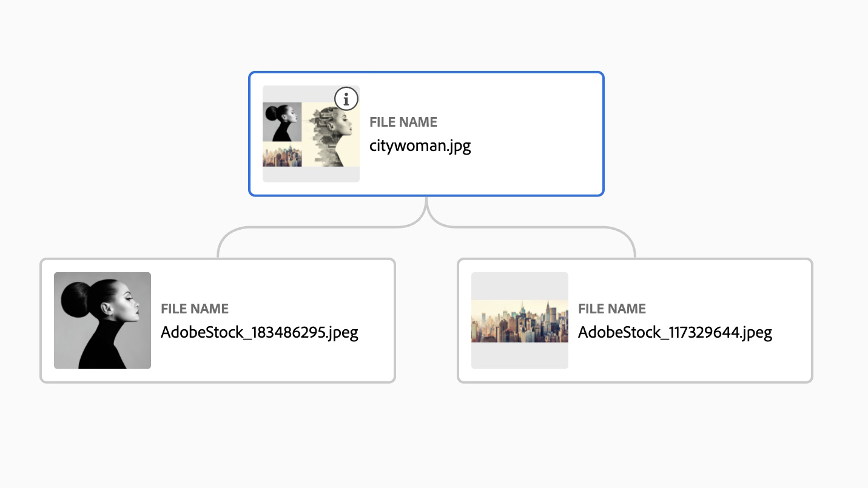Viewport: 868px width, 488px height.
Task: Click the double-exposure woman portion of citywoman thumbnail
Action: click(331, 135)
